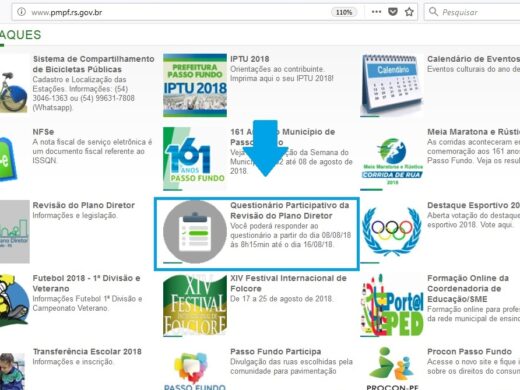Click the Transferência Escolar child photo
This screenshot has height=390, width=520.
12,371
